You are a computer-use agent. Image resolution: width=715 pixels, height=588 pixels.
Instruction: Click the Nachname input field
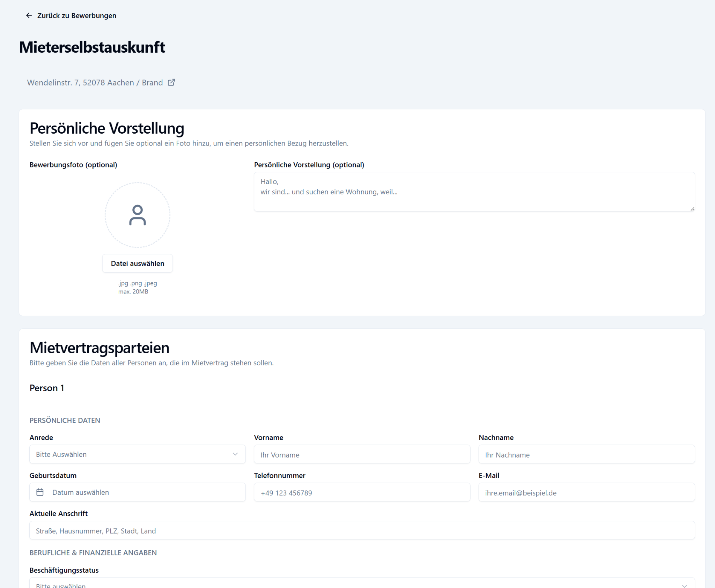586,455
